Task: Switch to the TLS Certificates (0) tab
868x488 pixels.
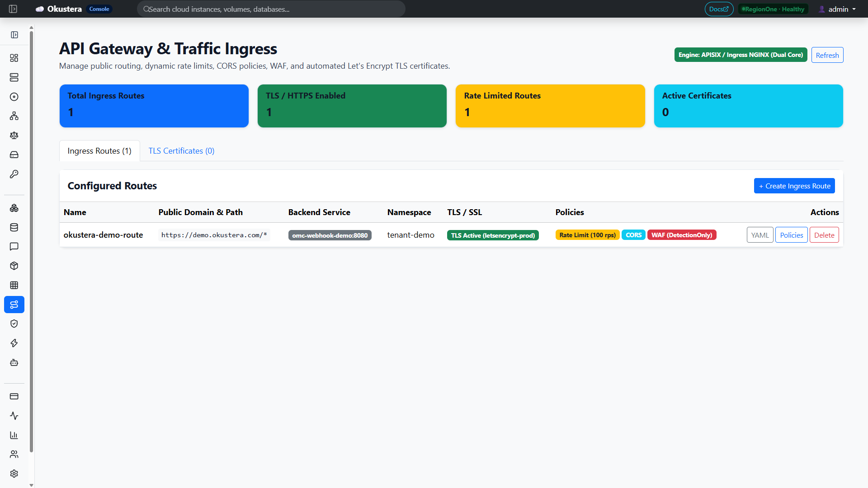Action: (181, 151)
